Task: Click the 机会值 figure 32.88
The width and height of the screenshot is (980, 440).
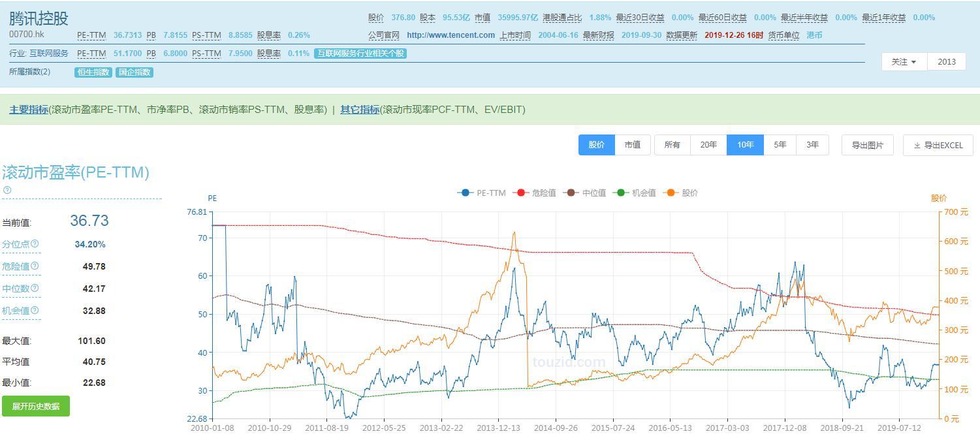Action: pyautogui.click(x=94, y=311)
